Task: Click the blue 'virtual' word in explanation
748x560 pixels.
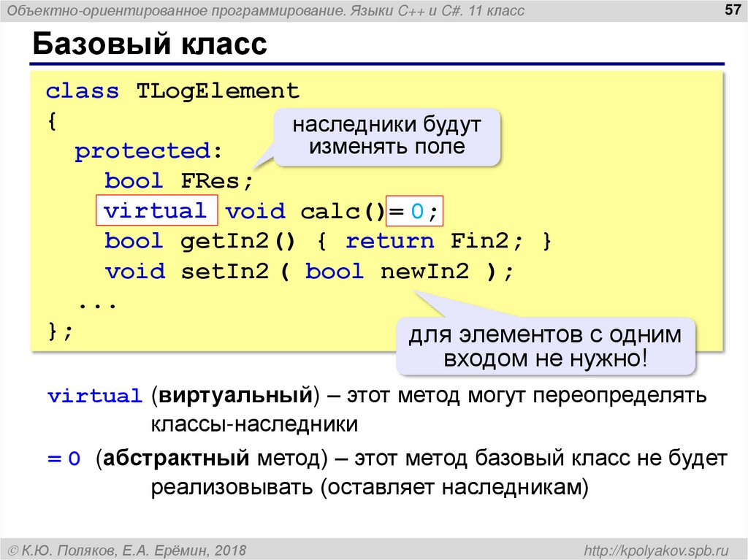Action: tap(94, 396)
